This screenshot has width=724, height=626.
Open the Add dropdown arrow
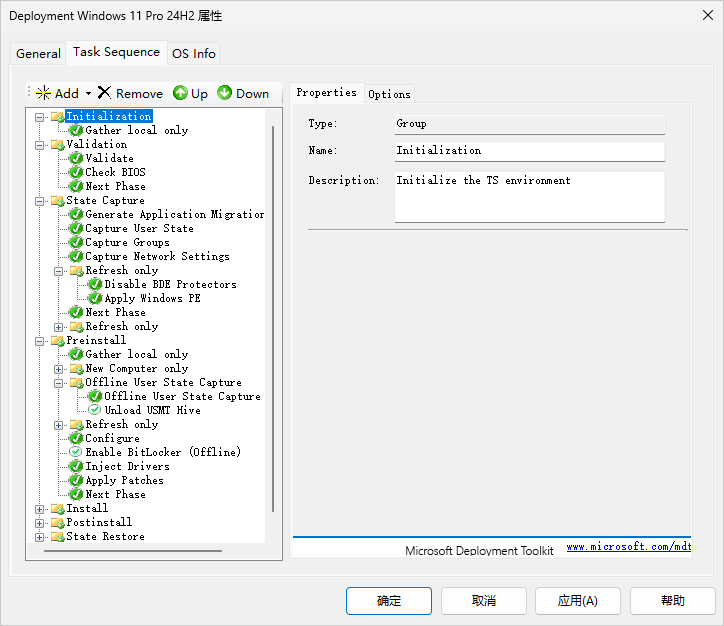click(88, 93)
